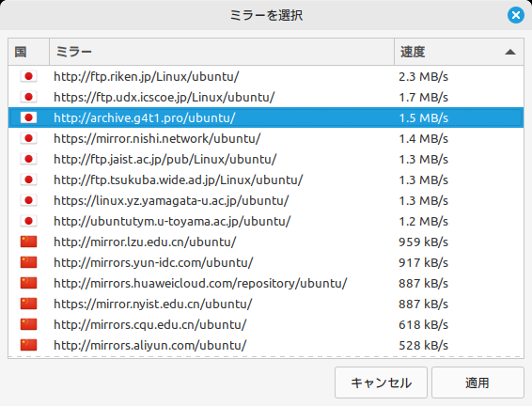Image resolution: width=532 pixels, height=406 pixels.
Task: Sort by the 速度 column header
Action: pyautogui.click(x=459, y=52)
